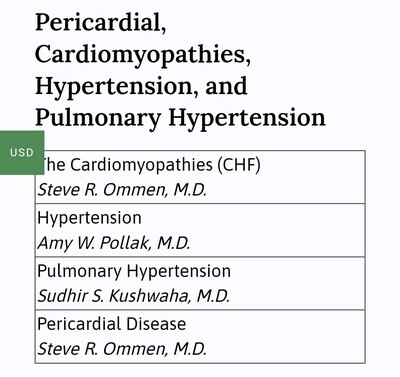Click 'Amy W. Pollak, M.D.' speaker name
400x377 pixels.
pos(114,243)
